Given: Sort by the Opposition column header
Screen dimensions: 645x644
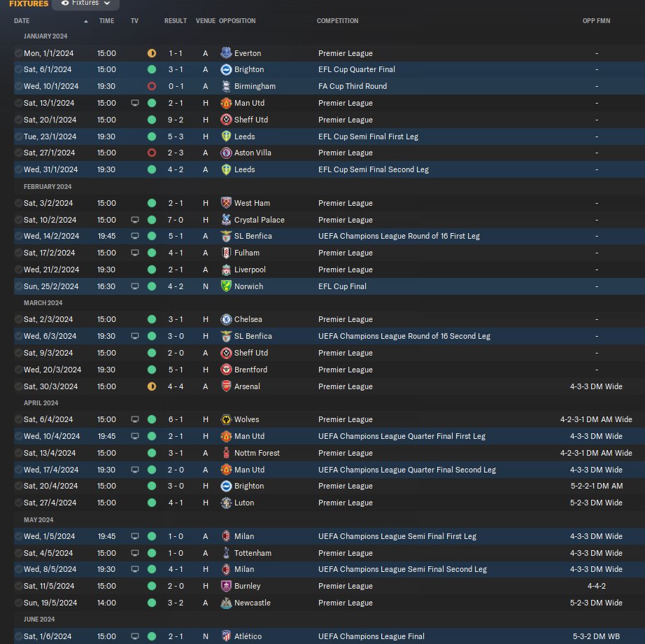Looking at the screenshot, I should (237, 20).
